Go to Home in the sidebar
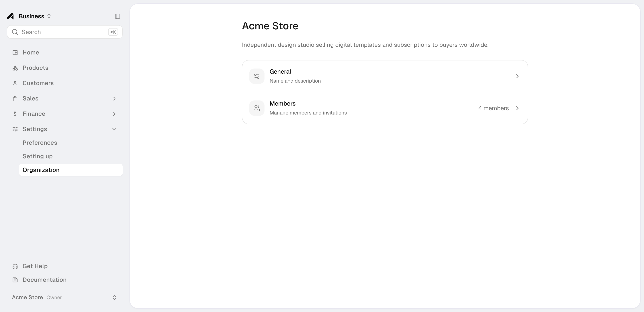The width and height of the screenshot is (644, 312). (x=65, y=52)
